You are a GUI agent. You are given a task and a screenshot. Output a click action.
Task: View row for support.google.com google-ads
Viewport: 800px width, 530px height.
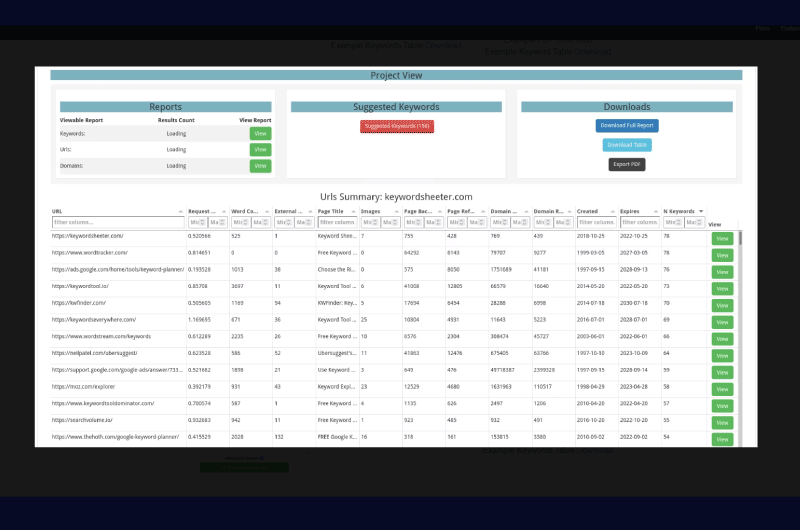[722, 373]
